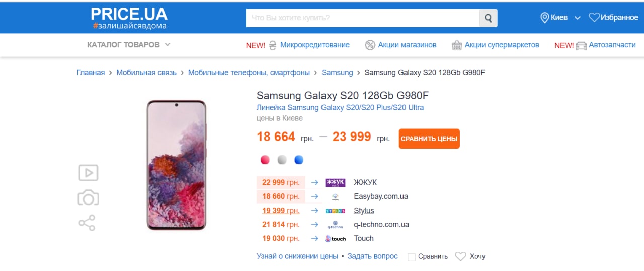Open the city selector chevron near Киев

click(x=578, y=18)
